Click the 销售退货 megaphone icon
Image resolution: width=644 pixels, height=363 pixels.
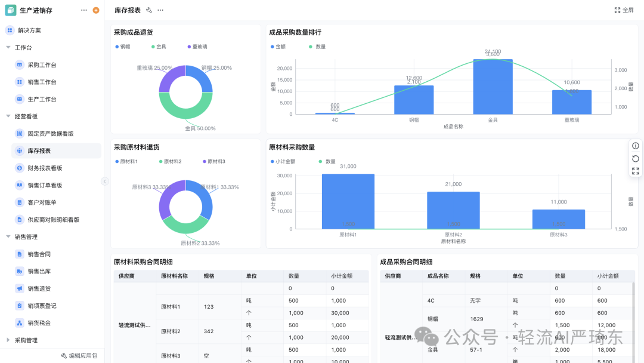[x=20, y=288]
